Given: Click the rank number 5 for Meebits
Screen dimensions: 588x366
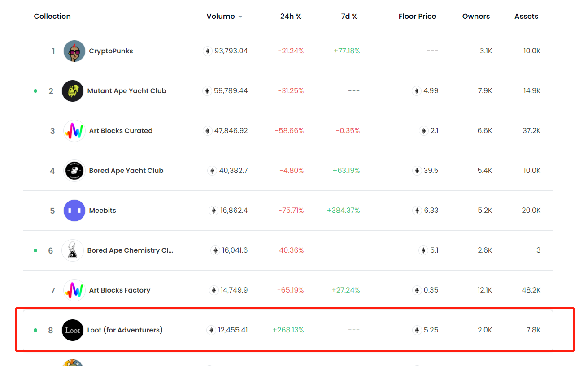Looking at the screenshot, I should click(52, 211).
